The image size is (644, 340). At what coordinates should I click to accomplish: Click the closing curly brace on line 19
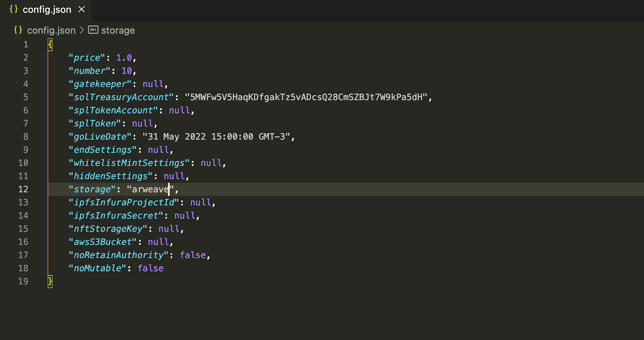(50, 281)
